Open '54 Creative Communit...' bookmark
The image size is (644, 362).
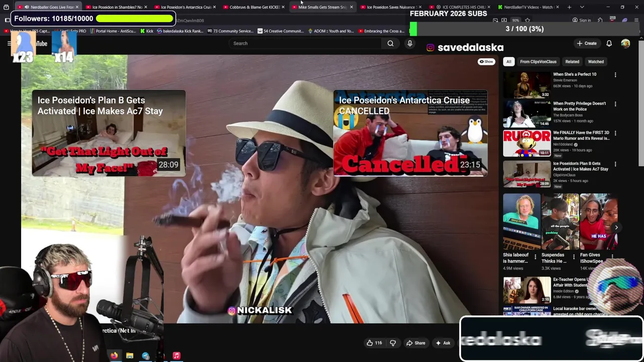coord(280,31)
